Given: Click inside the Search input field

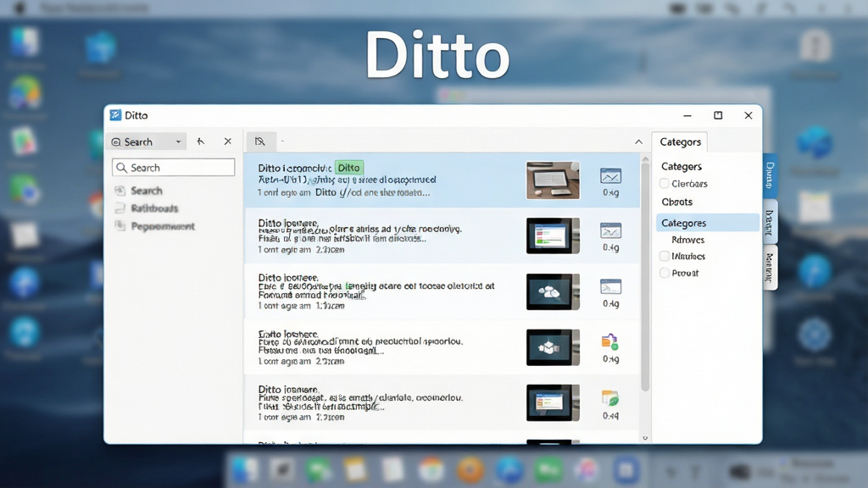Looking at the screenshot, I should point(173,168).
